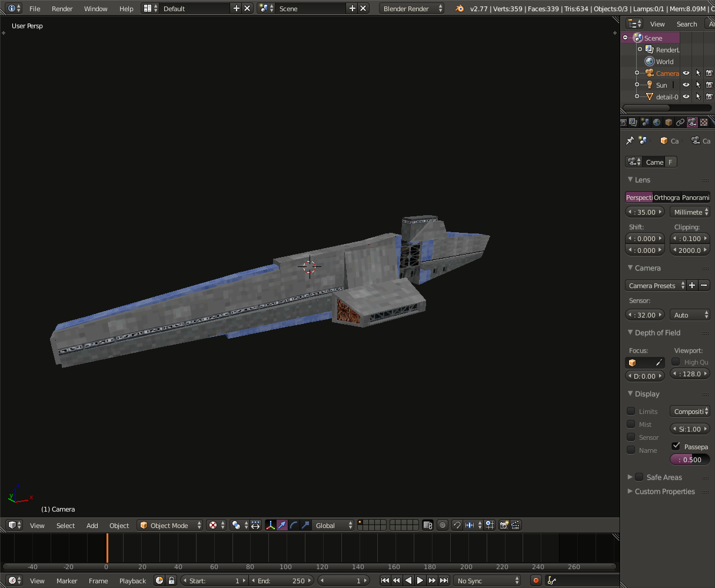This screenshot has height=588, width=715.
Task: Click the automatic keyframe record button
Action: click(x=536, y=580)
